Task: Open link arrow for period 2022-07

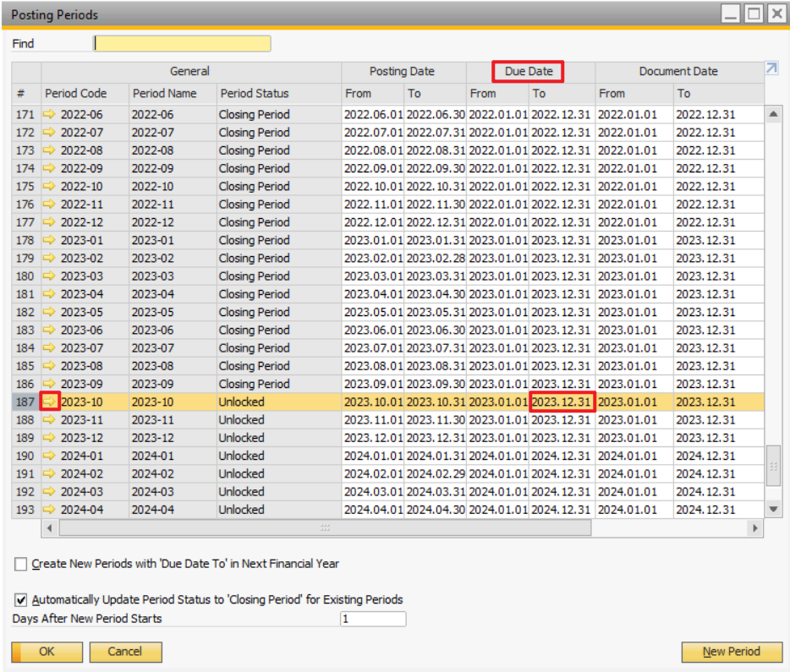Action: 49,133
